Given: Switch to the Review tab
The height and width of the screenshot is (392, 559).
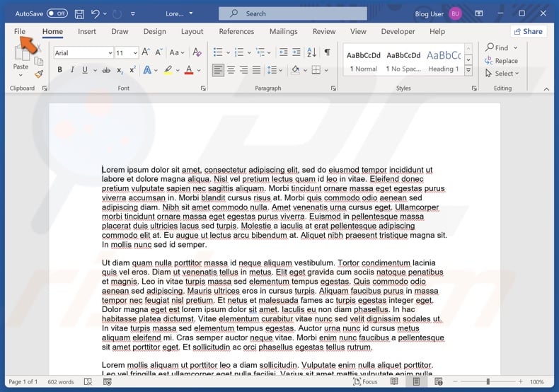Looking at the screenshot, I should [323, 31].
